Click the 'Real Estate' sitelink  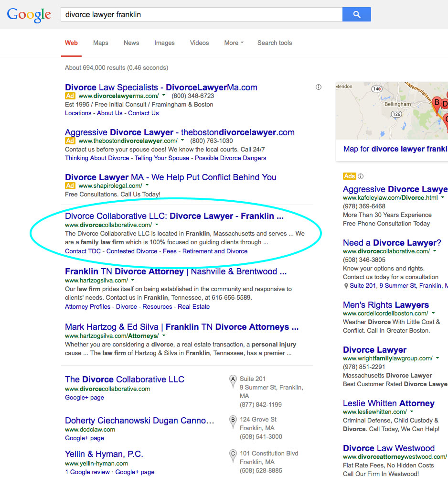pyautogui.click(x=194, y=307)
